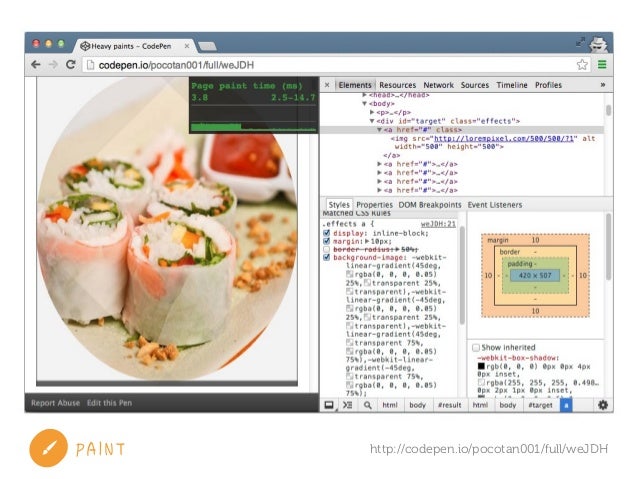Expand the last a href node
The image size is (638, 479).
379,190
